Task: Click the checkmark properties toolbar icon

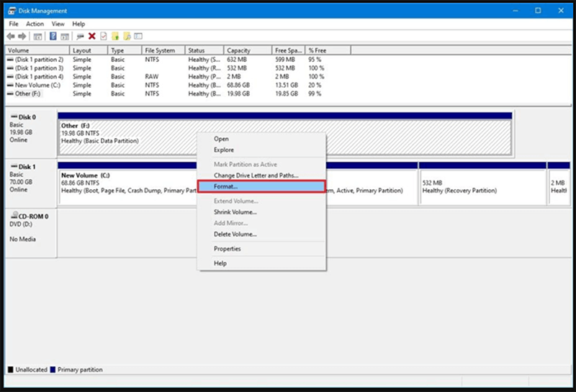Action: (x=103, y=36)
